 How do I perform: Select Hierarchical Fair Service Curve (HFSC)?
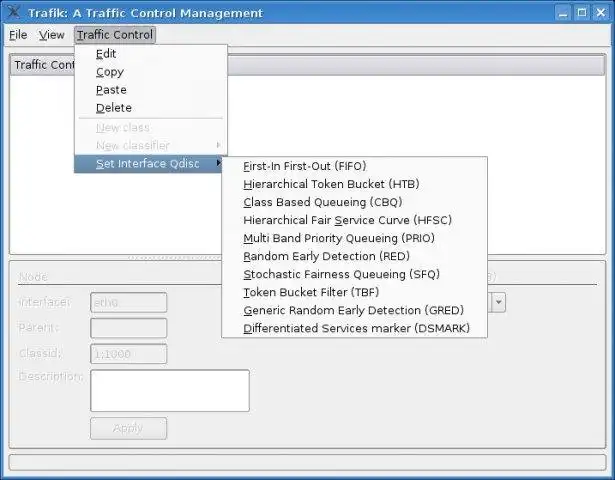(355, 220)
